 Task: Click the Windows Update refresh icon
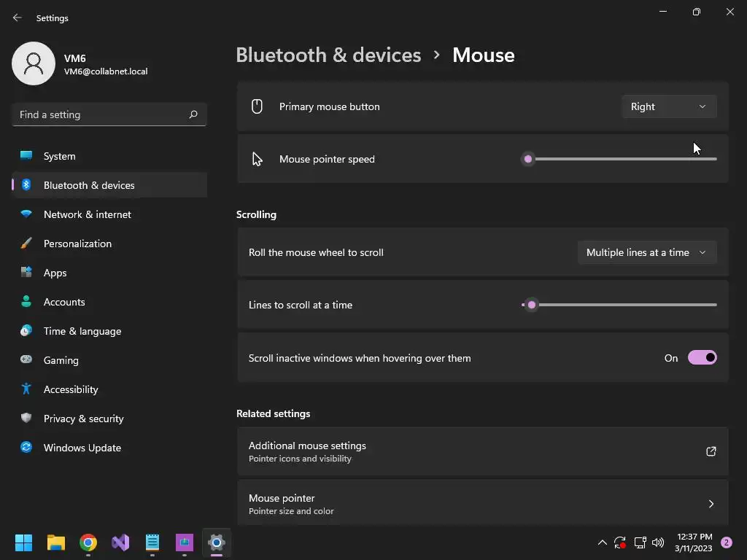tap(26, 447)
